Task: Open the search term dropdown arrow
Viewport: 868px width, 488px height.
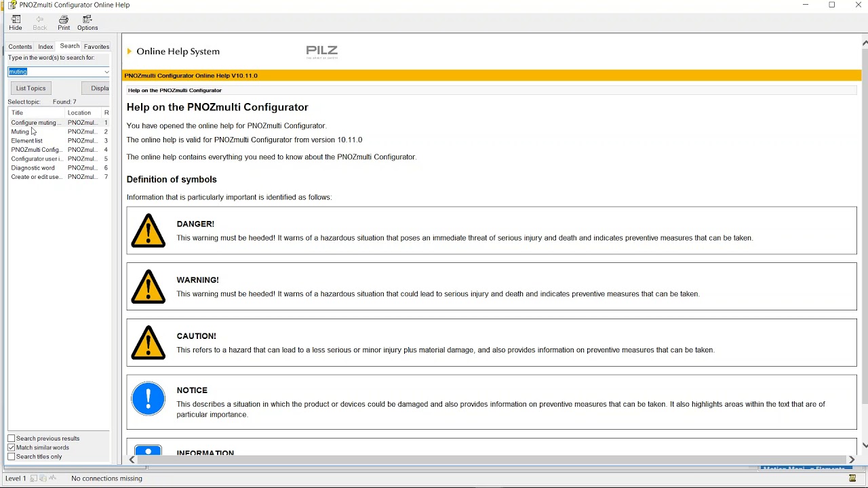Action: (106, 72)
